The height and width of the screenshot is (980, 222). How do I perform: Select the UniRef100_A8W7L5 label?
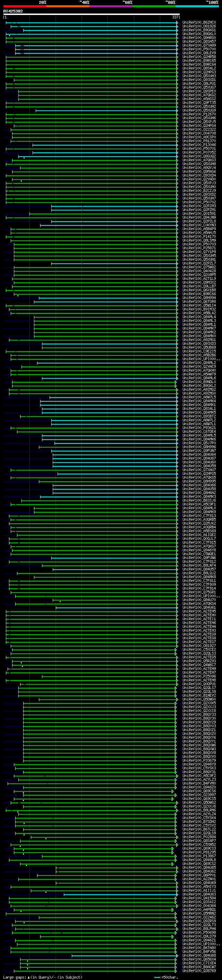click(x=199, y=397)
